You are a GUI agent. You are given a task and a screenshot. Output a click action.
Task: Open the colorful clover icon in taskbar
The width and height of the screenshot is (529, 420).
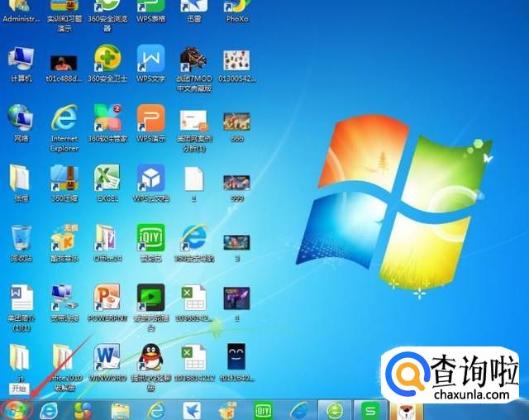[x=83, y=411]
